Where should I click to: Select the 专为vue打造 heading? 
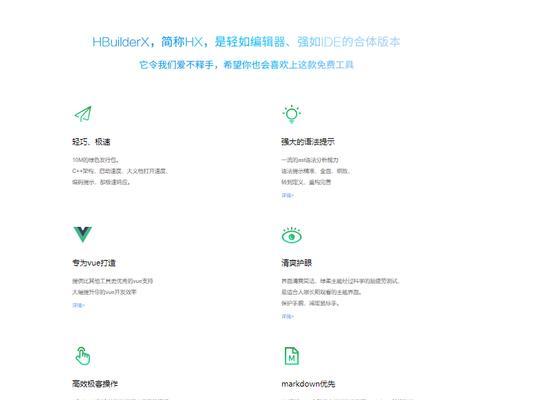pyautogui.click(x=94, y=263)
